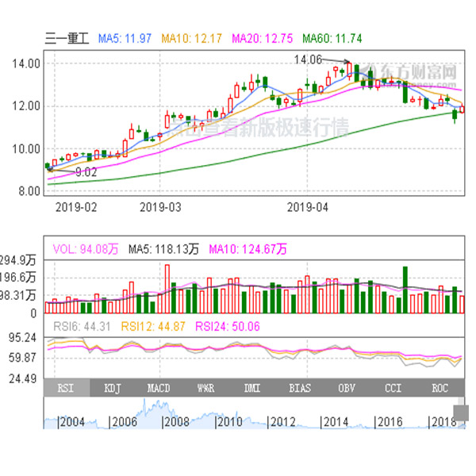Switch to the DMI tab
This screenshot has height=476, width=476.
point(252,389)
